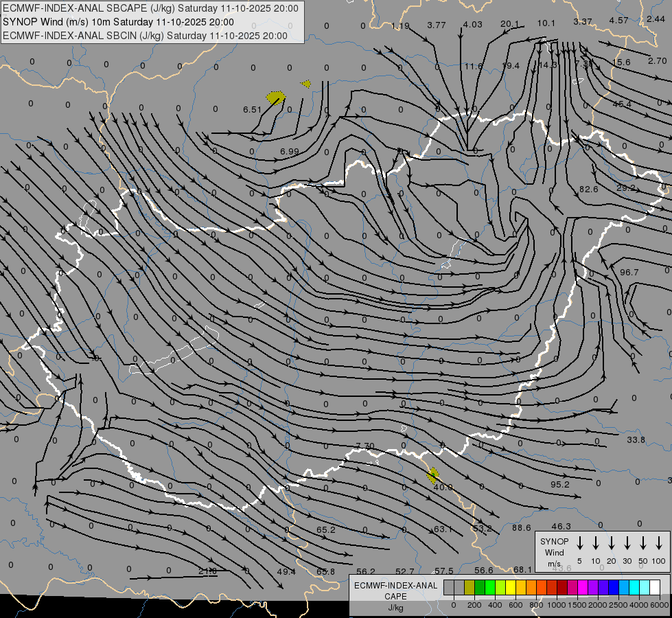
Task: Click the 33.8 value on the map
Action: 636,440
